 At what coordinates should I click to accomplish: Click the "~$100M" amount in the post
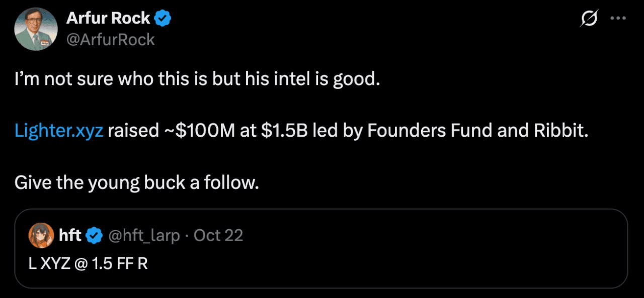point(200,131)
